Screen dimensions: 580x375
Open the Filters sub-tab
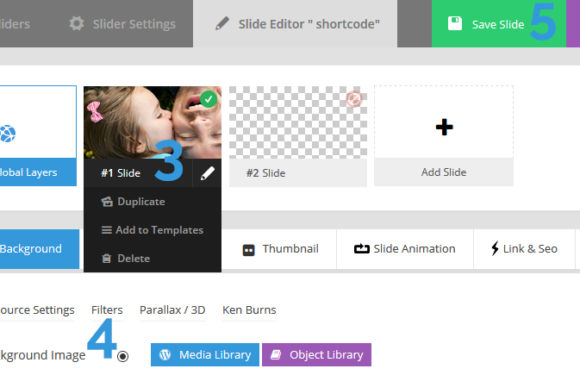(x=107, y=310)
